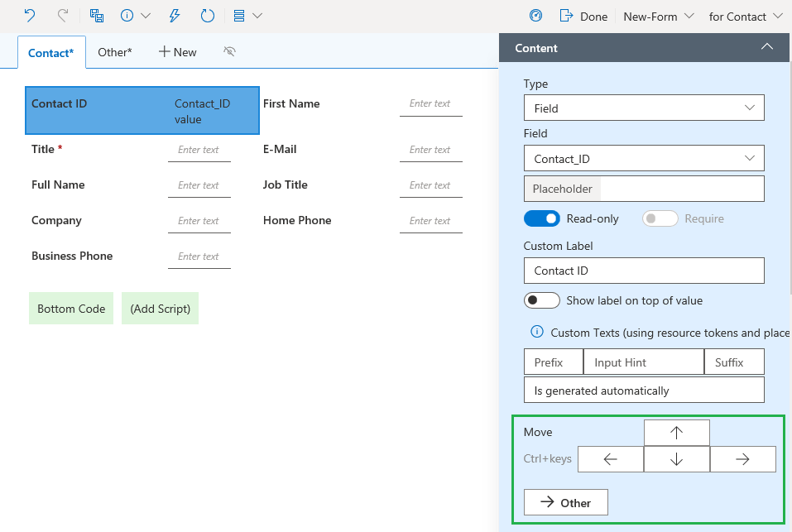Toggle the crossed-out eye visibility icon
The image size is (792, 532).
coord(230,52)
